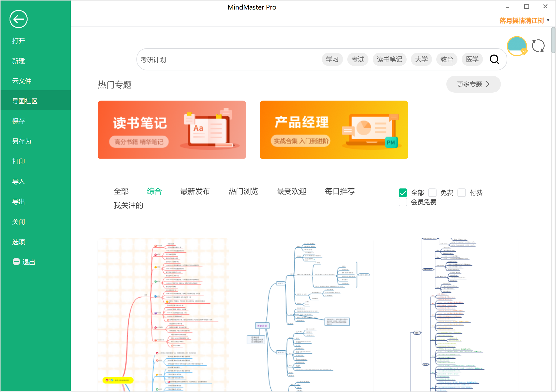Screen dimensions: 556x392
Task: Click the 读书笔记 search tag
Action: 389,59
